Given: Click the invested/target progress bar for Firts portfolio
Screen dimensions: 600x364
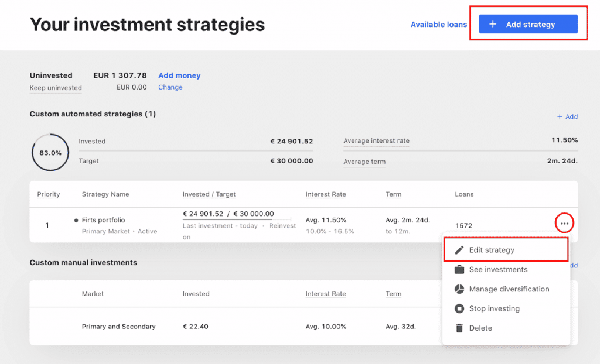Looking at the screenshot, I should click(x=237, y=219).
